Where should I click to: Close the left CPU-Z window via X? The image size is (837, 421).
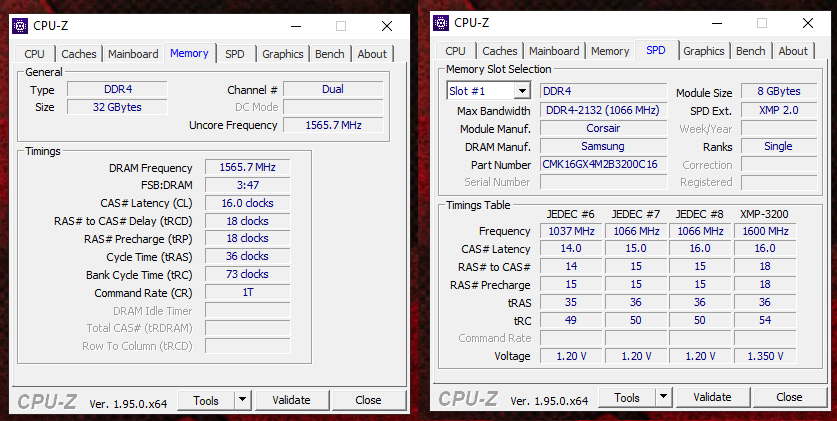click(x=386, y=26)
